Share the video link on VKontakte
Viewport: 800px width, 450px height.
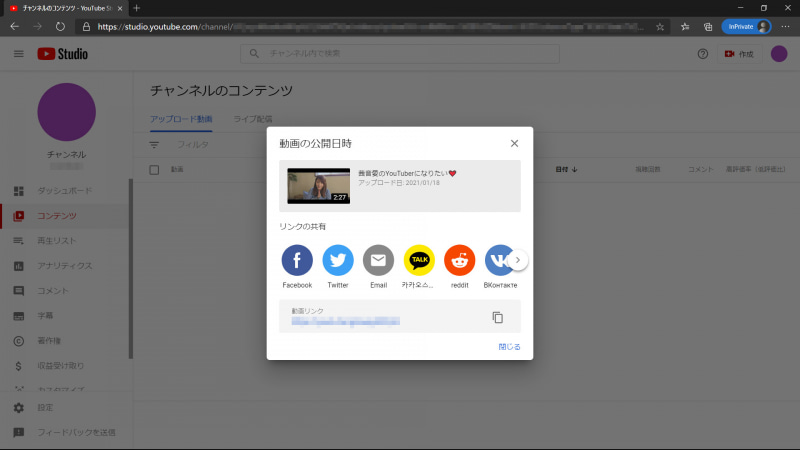[x=497, y=260]
